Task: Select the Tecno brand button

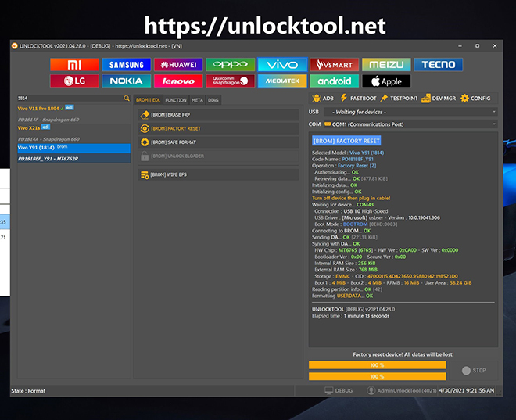Action: tap(439, 64)
